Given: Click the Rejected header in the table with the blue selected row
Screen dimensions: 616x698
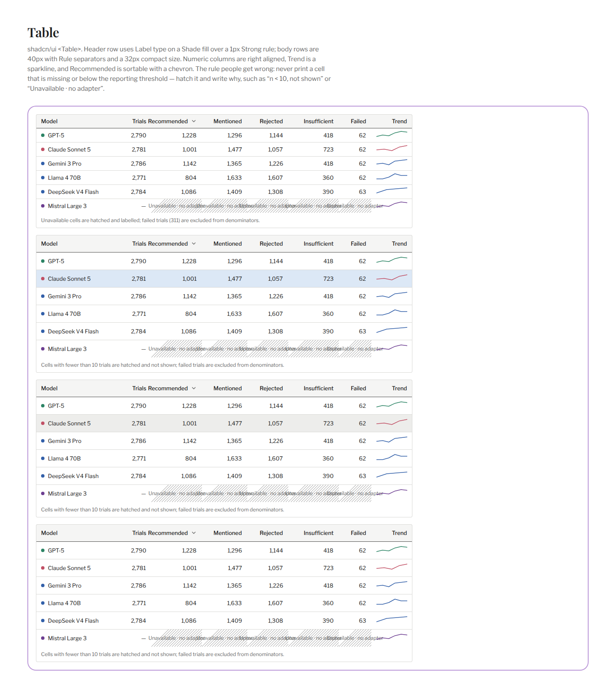Looking at the screenshot, I should (271, 244).
